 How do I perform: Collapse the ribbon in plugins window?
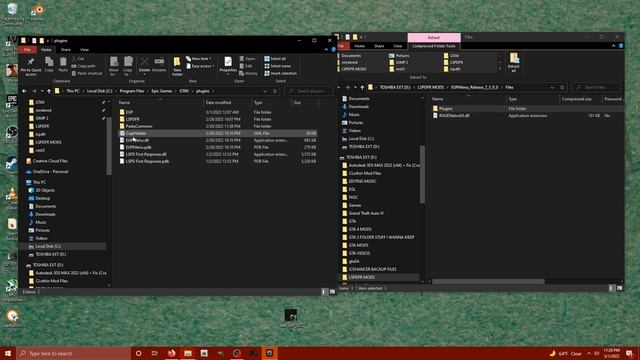tap(326, 49)
